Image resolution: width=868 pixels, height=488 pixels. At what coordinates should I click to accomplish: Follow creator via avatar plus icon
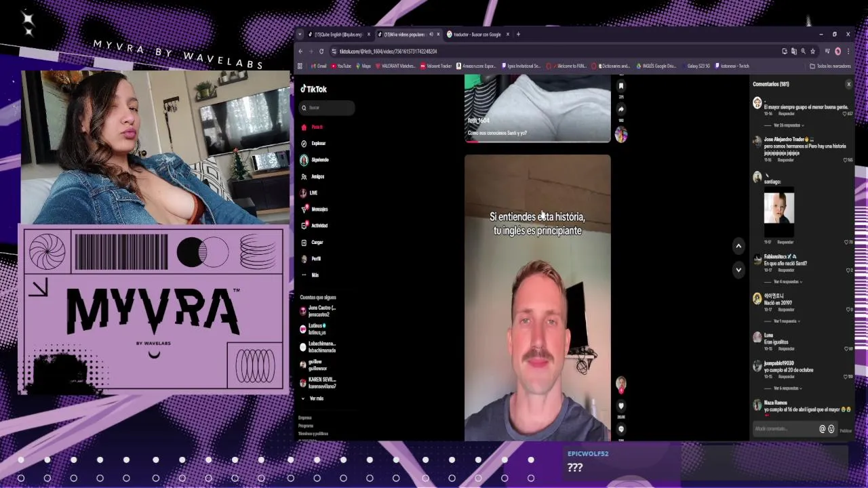(621, 391)
